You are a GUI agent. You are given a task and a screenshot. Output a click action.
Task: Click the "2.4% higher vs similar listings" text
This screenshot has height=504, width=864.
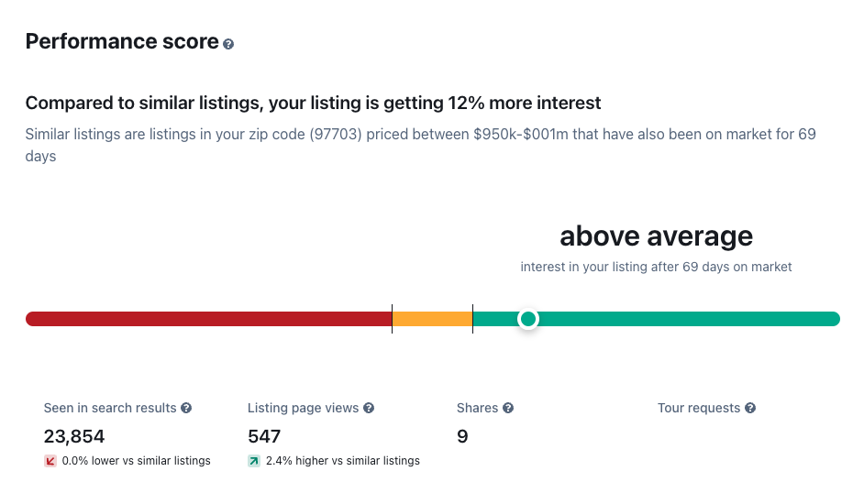tap(342, 461)
